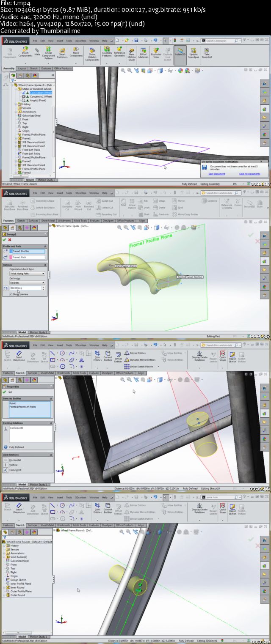
Task: Open the Mold Tools tab in the Sweep1 window
Action: coord(80,221)
